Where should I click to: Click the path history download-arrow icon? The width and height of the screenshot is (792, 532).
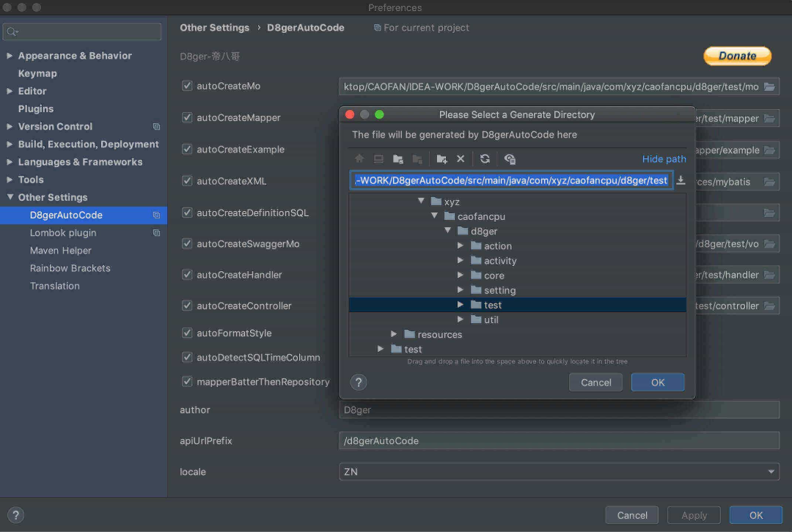coord(681,180)
